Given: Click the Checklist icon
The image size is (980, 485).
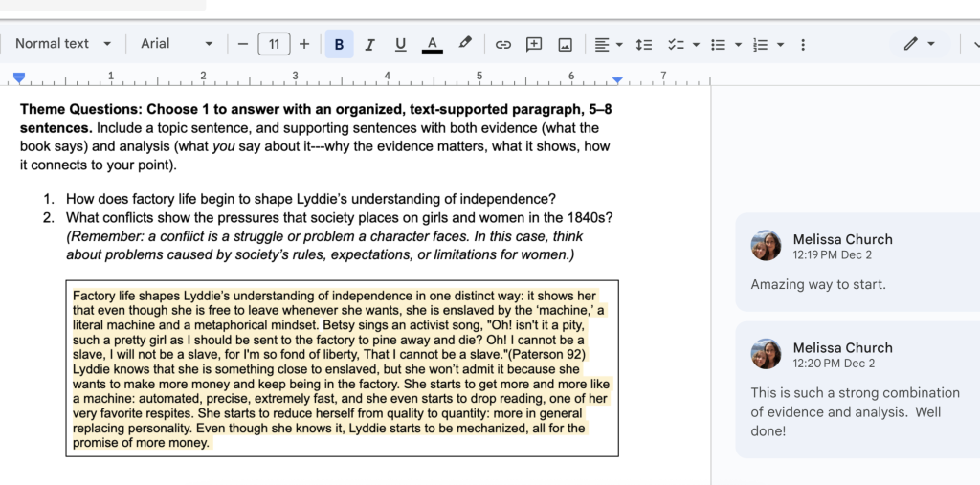Looking at the screenshot, I should [x=676, y=44].
